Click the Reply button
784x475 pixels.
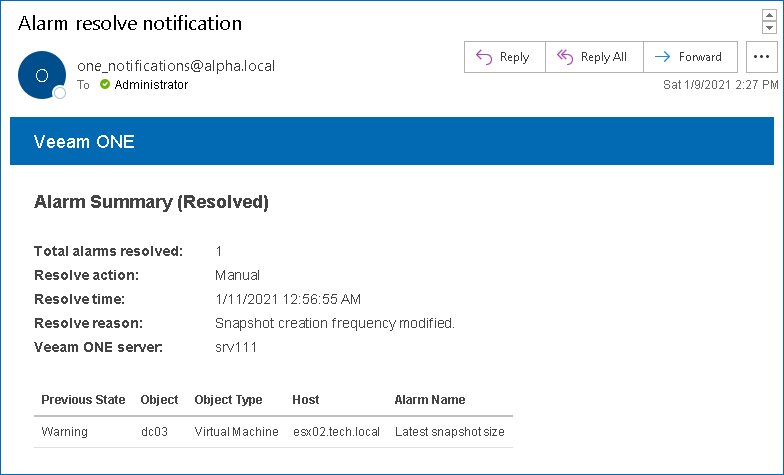click(x=504, y=57)
